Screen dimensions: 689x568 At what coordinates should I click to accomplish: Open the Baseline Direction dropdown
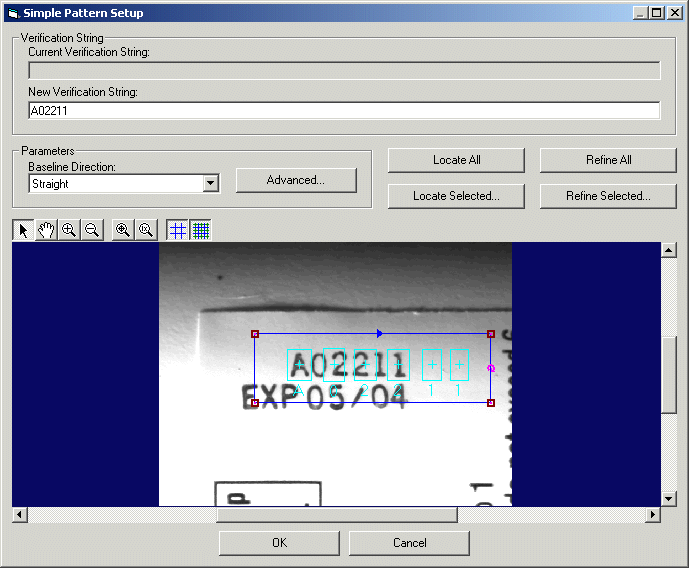coord(210,183)
